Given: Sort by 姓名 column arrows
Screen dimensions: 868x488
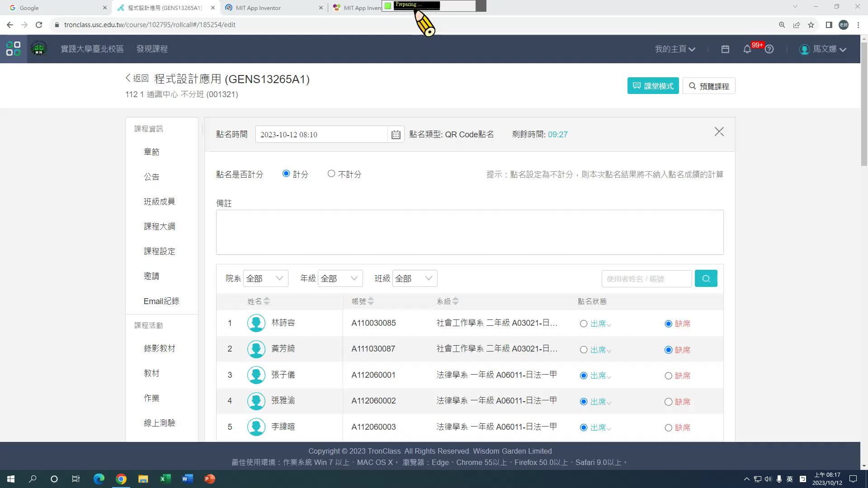Looking at the screenshot, I should pos(267,301).
